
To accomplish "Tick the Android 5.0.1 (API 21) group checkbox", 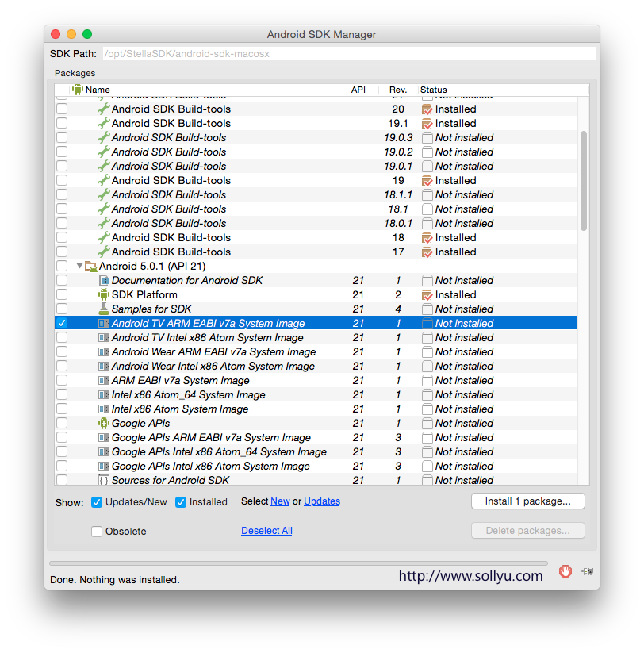I will pyautogui.click(x=62, y=266).
